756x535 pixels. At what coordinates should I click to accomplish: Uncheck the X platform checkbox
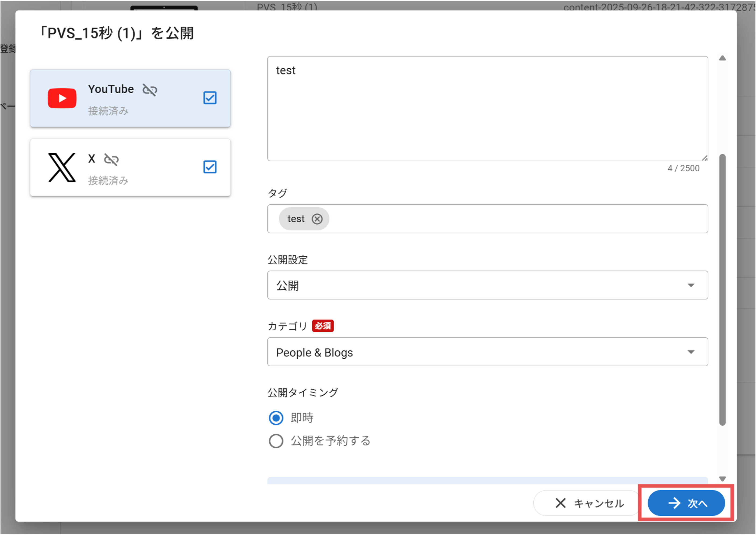[210, 167]
